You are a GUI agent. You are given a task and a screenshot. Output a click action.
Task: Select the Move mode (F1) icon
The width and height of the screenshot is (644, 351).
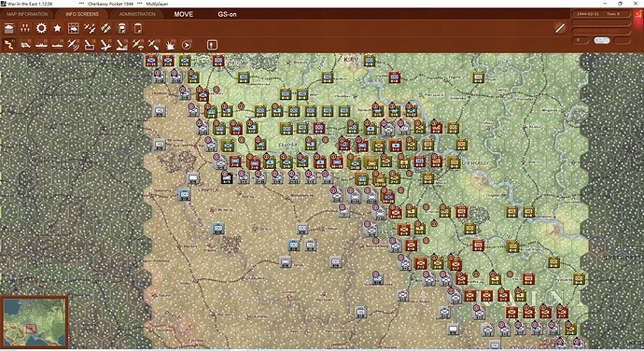tap(8, 45)
